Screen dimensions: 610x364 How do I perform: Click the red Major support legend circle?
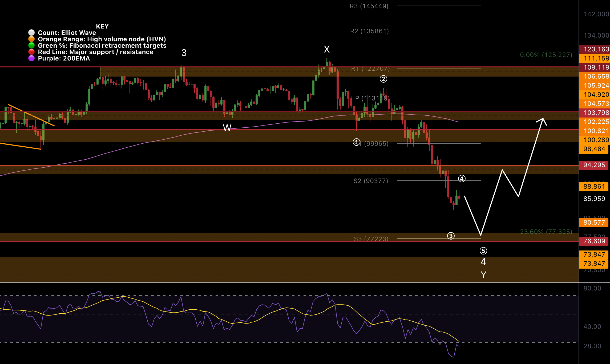tap(31, 52)
